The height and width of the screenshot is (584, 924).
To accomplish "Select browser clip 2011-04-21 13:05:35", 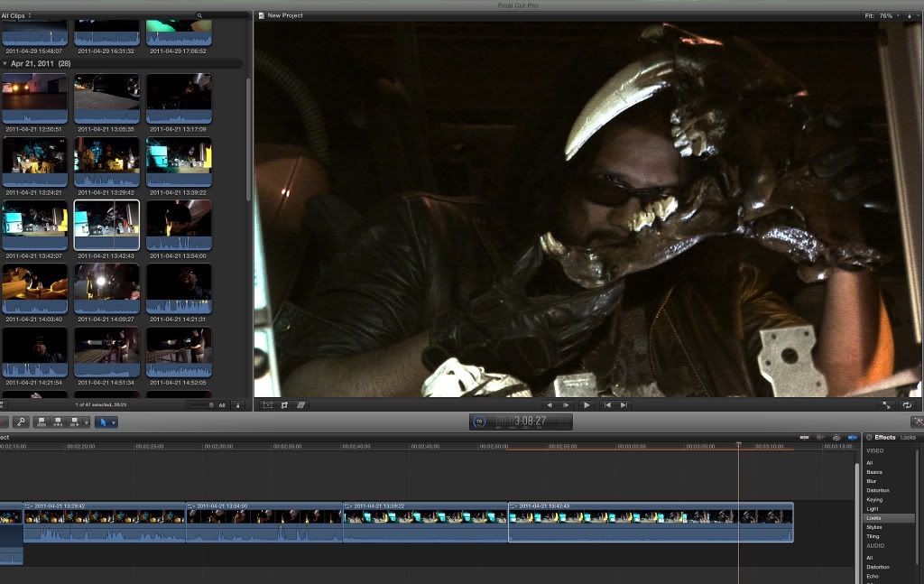I will (x=106, y=98).
